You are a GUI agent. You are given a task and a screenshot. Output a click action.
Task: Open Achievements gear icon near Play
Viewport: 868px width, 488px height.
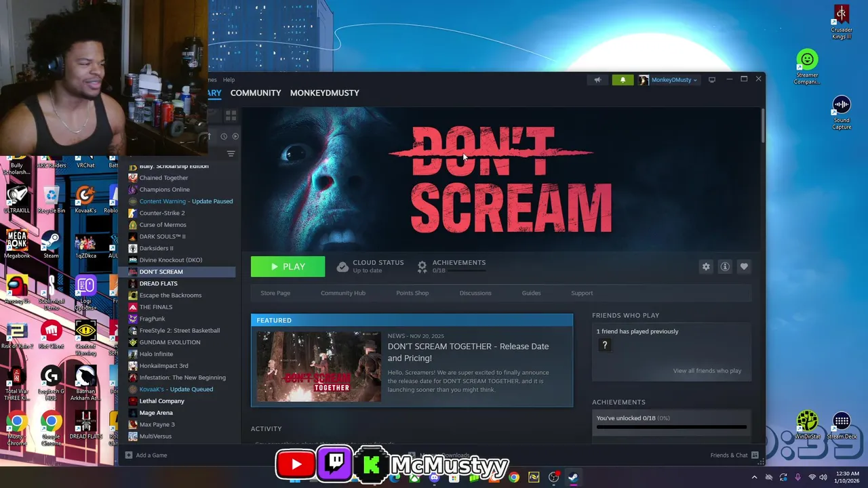[x=422, y=266]
